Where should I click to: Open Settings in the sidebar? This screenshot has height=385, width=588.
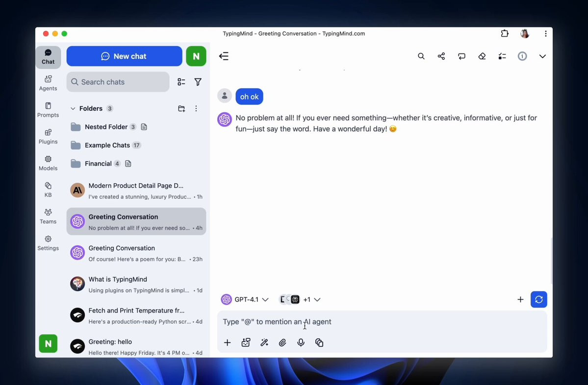[48, 242]
